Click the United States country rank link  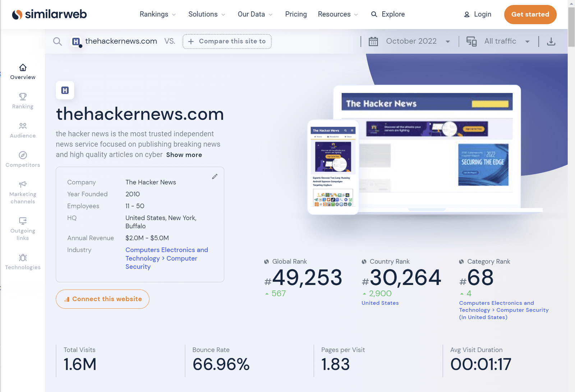pos(380,303)
